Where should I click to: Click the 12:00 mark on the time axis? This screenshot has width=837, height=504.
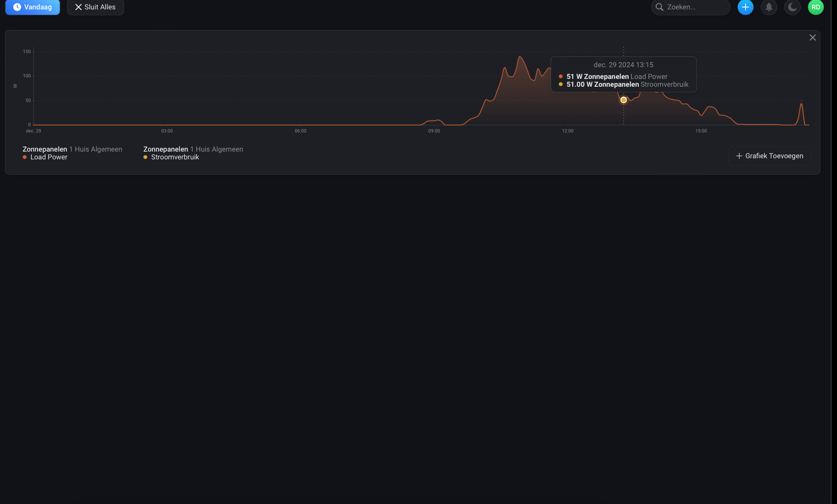567,131
